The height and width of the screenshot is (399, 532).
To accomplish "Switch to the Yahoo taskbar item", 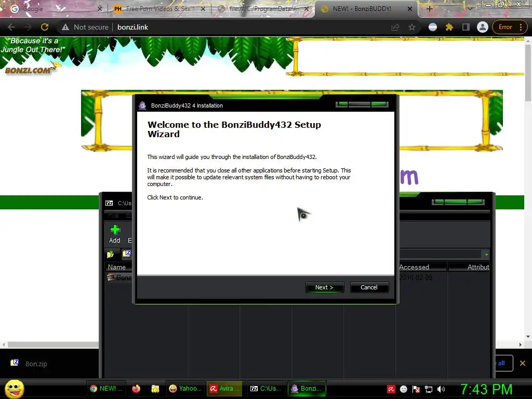I will click(x=185, y=389).
